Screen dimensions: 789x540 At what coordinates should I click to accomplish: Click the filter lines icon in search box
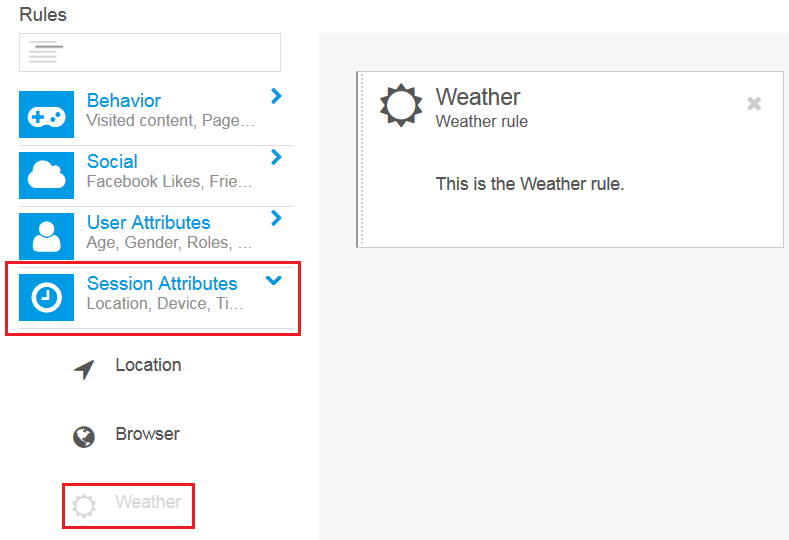click(x=45, y=52)
